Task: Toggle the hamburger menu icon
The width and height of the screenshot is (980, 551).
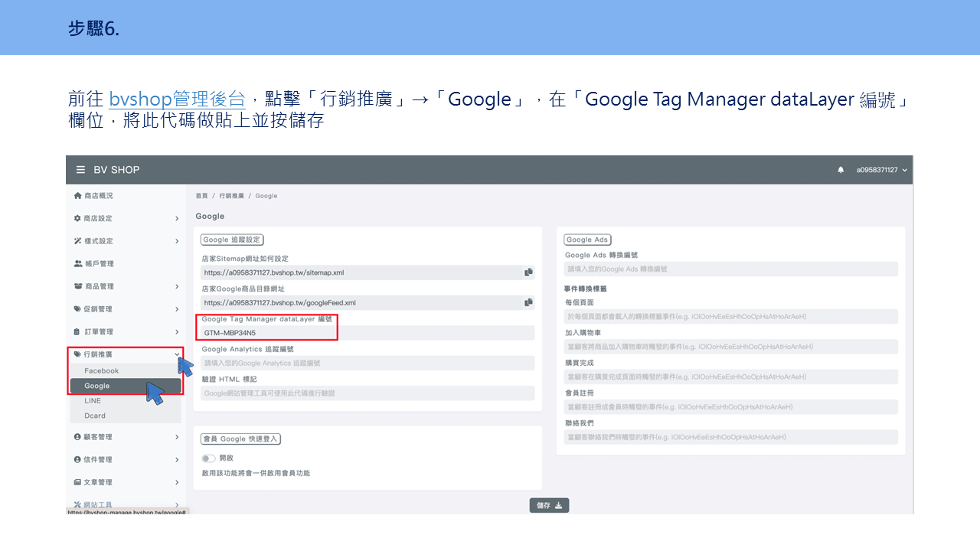Action: [x=80, y=170]
